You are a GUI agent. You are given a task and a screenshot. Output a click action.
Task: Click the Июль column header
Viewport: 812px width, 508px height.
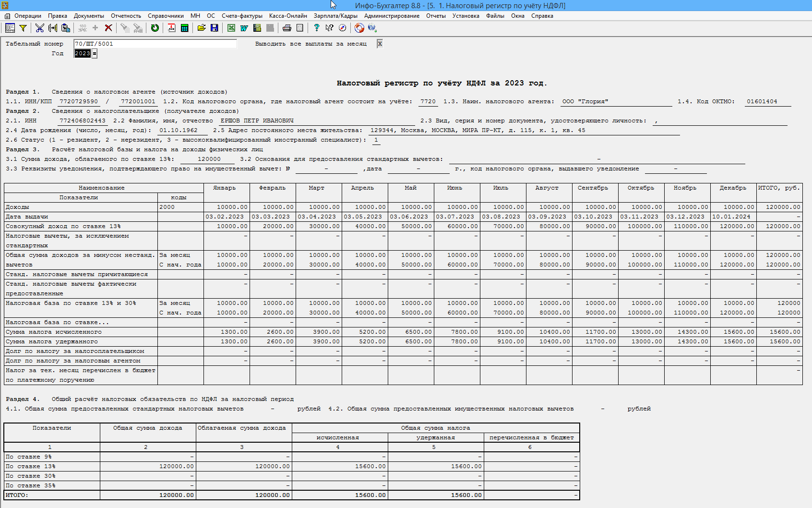pos(501,188)
